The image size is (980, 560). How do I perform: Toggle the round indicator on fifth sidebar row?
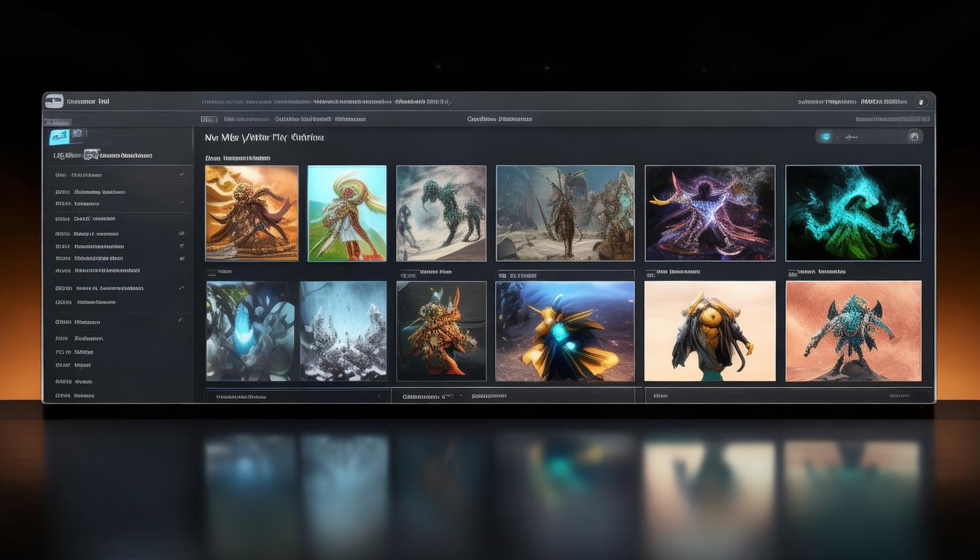(182, 234)
